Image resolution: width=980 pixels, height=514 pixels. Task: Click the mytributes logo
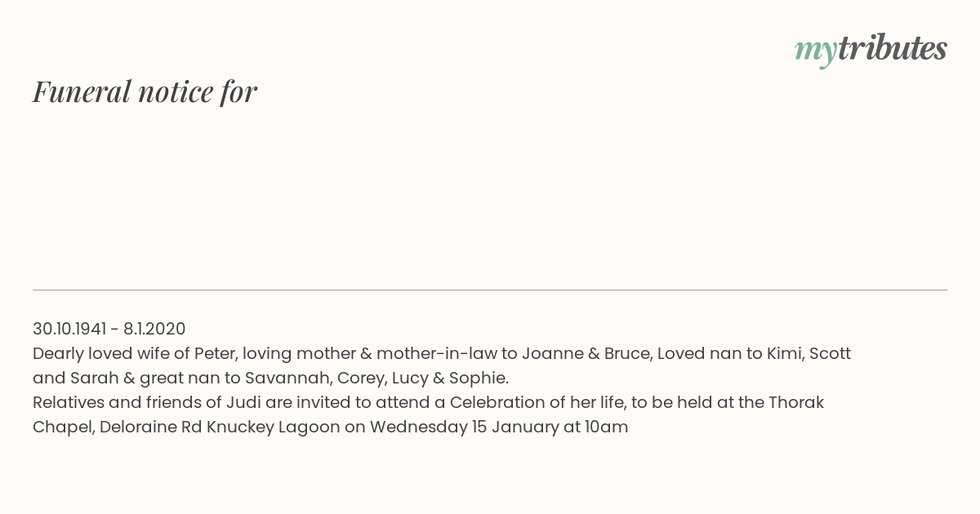click(x=871, y=50)
